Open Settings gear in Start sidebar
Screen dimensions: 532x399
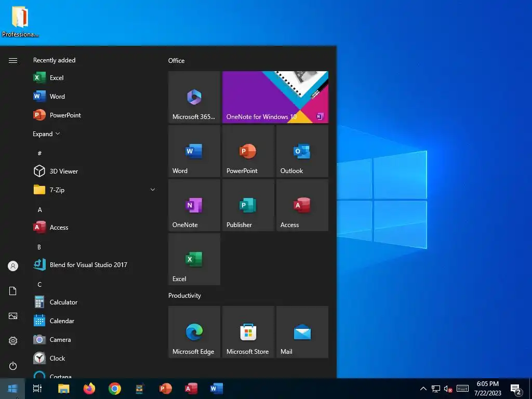point(13,341)
